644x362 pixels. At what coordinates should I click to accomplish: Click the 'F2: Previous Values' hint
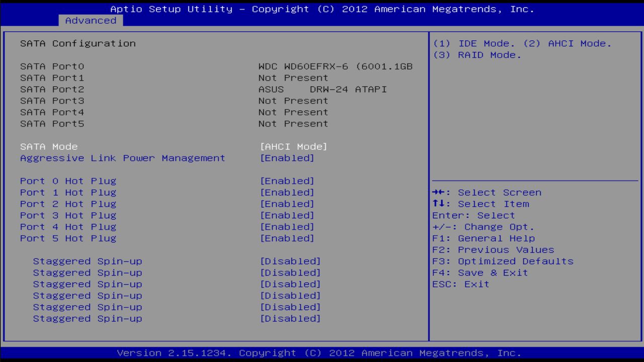pos(493,250)
